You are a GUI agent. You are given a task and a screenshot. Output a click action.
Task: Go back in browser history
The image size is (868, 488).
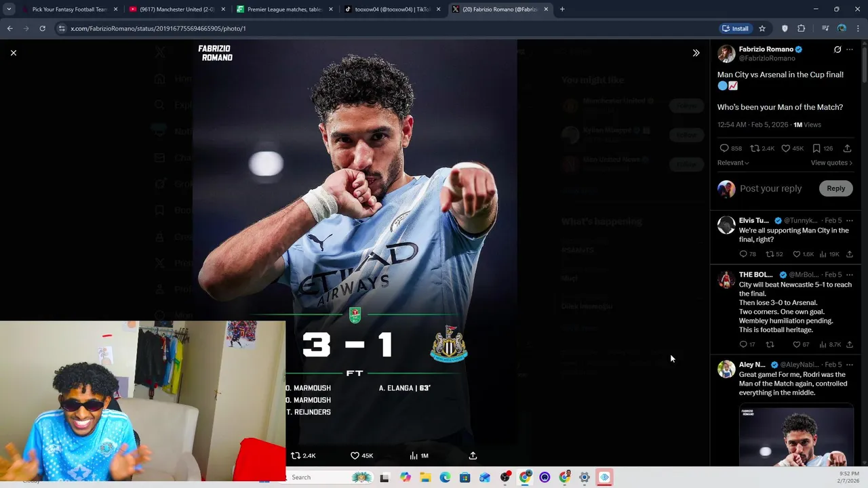(9, 28)
